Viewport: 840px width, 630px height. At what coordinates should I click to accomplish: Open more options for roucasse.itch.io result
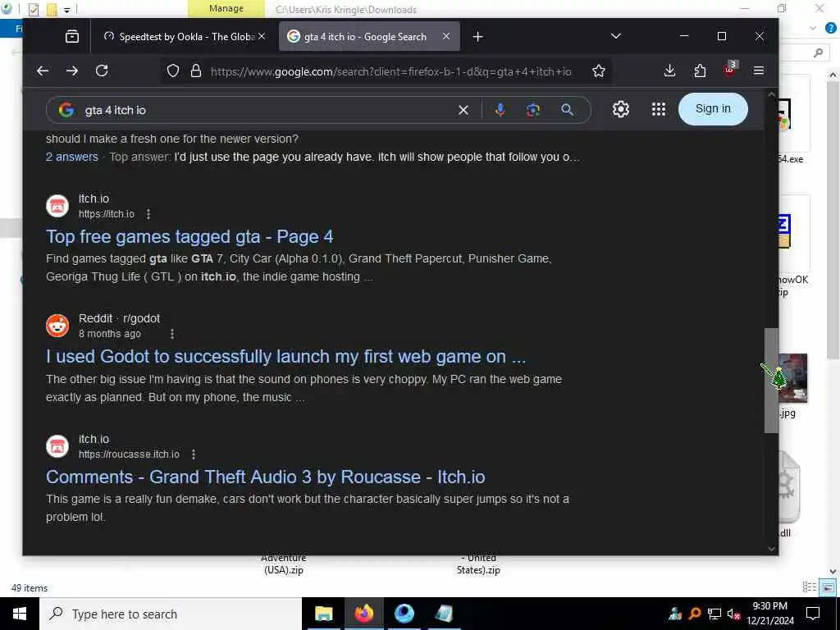point(194,454)
